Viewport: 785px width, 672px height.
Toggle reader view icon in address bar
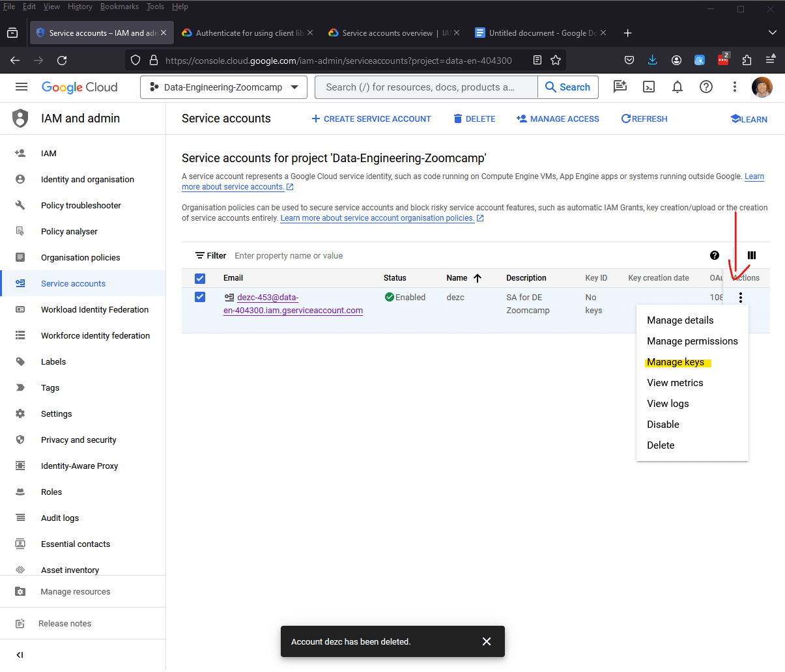pos(537,60)
